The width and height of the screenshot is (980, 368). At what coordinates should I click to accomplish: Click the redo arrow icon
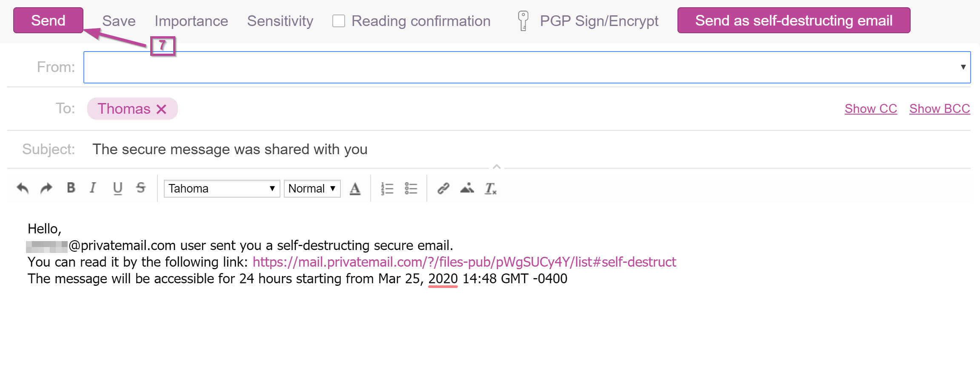[x=46, y=188]
